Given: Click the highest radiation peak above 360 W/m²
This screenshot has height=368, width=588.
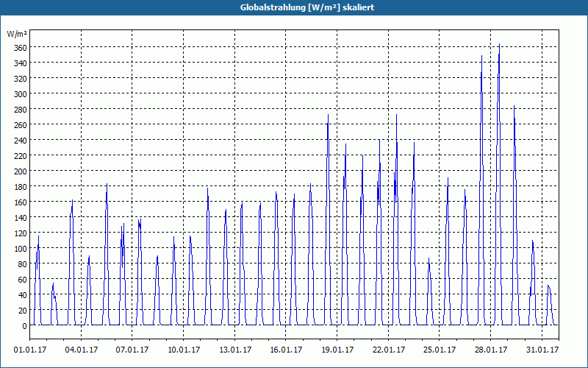Looking at the screenshot, I should 499,44.
